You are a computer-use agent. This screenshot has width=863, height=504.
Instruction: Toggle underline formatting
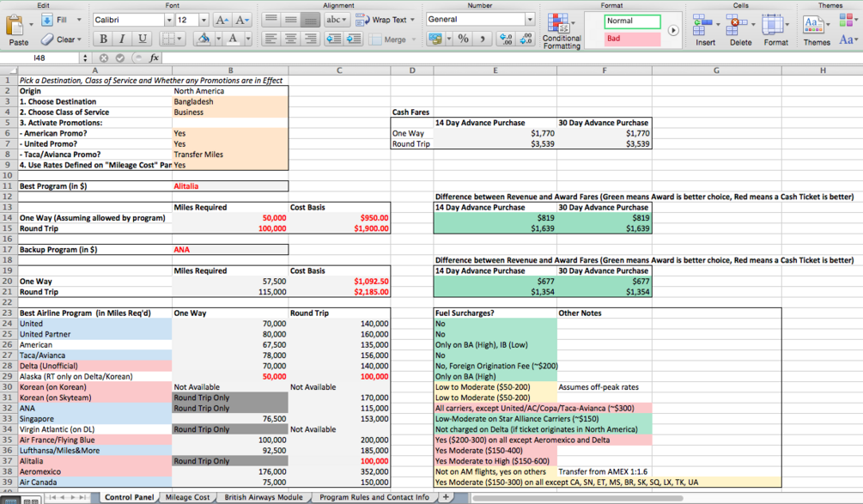(142, 39)
